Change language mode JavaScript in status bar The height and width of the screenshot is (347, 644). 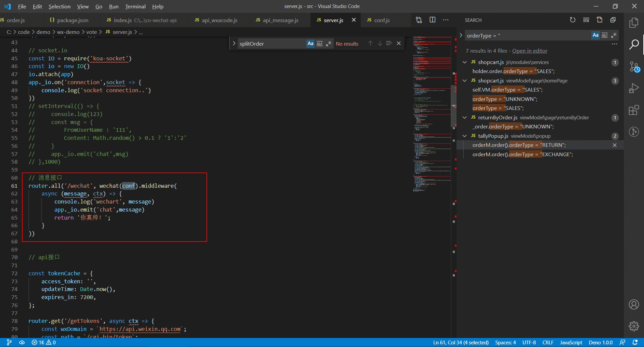pyautogui.click(x=571, y=343)
